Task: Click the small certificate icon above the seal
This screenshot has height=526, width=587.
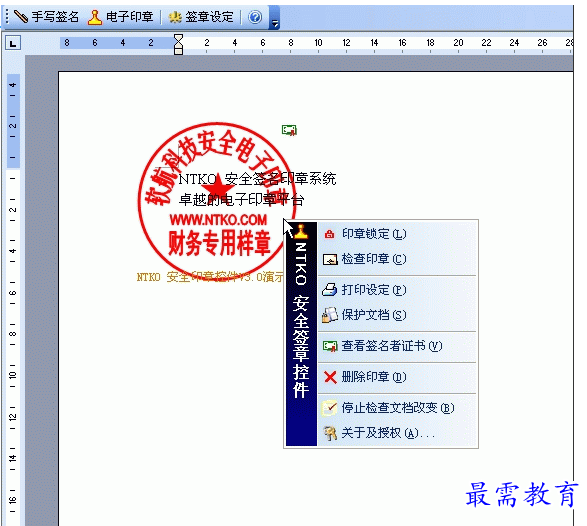Action: pyautogui.click(x=289, y=130)
